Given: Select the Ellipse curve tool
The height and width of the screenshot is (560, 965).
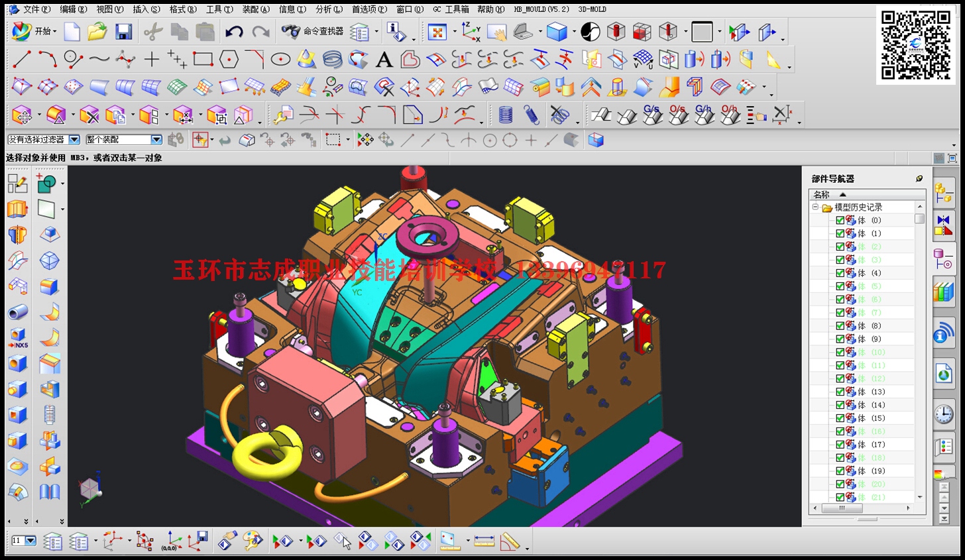Looking at the screenshot, I should coord(280,60).
